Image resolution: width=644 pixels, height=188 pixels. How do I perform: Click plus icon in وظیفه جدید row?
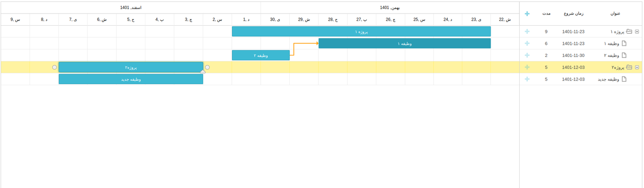(527, 79)
